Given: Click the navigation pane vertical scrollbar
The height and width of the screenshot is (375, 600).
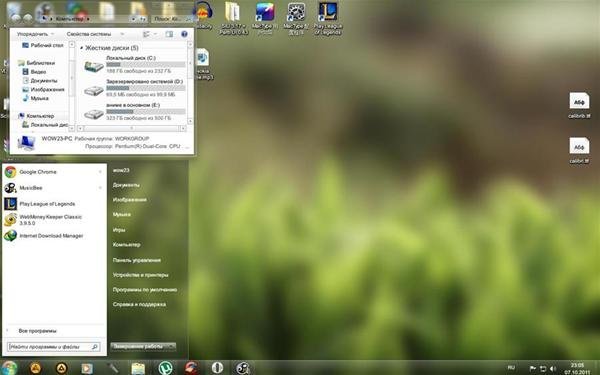Looking at the screenshot, I should pyautogui.click(x=72, y=86).
